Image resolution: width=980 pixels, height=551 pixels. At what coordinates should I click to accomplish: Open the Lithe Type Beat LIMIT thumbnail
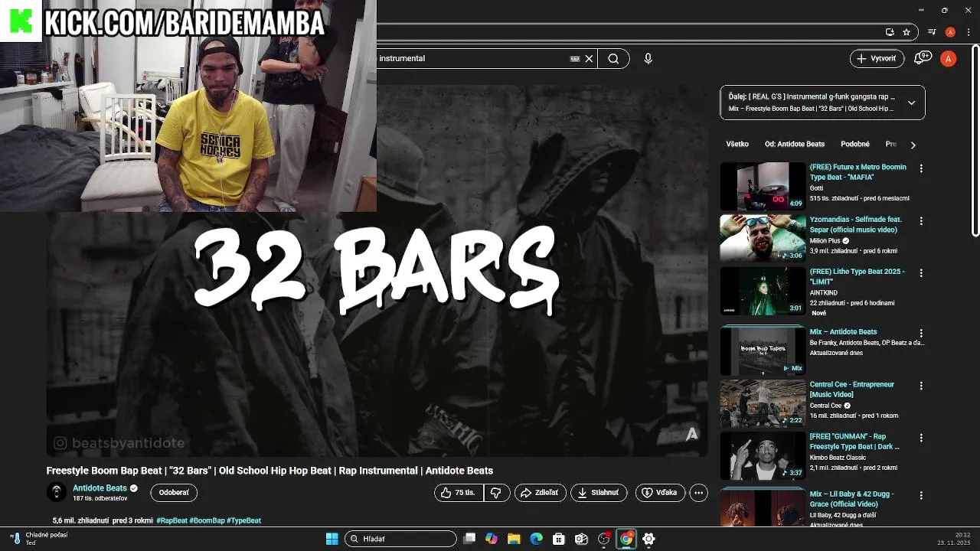click(763, 291)
